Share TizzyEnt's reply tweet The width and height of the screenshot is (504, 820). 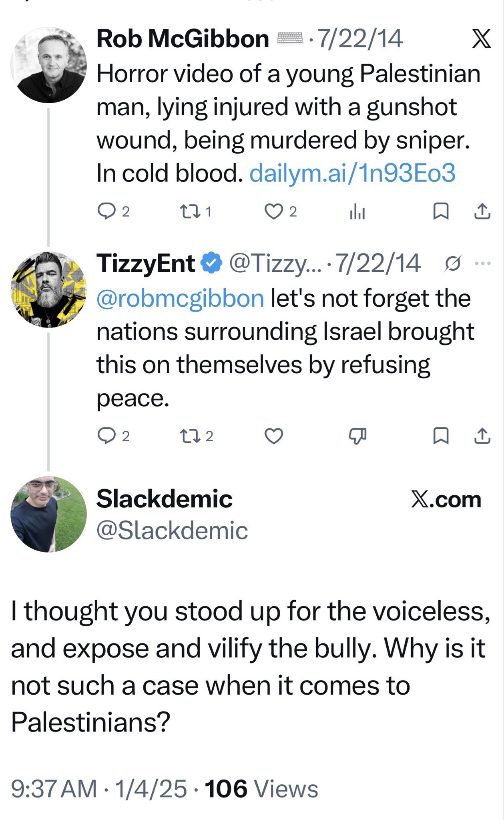[482, 436]
